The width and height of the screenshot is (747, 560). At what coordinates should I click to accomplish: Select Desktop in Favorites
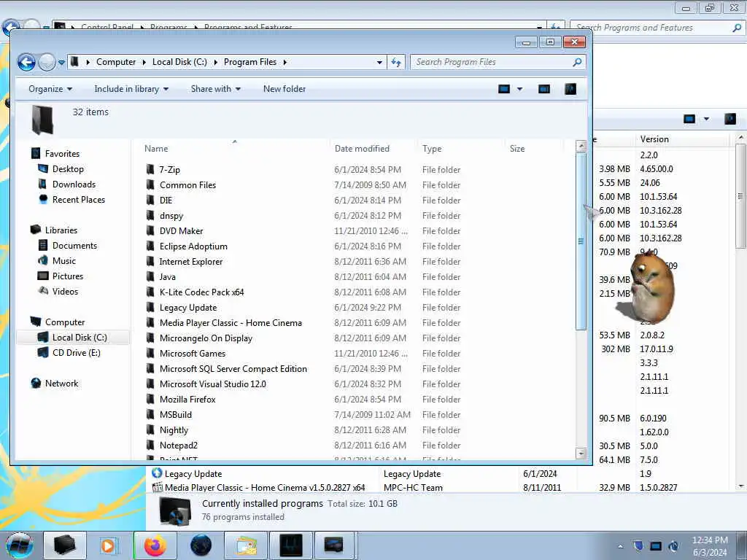click(68, 169)
